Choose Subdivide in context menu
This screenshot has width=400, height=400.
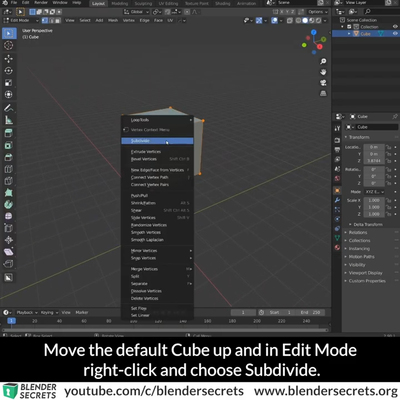pyautogui.click(x=157, y=141)
